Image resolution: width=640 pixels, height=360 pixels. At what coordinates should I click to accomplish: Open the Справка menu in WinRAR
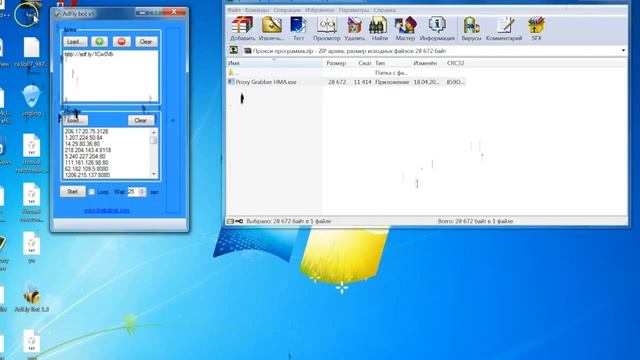(x=384, y=10)
